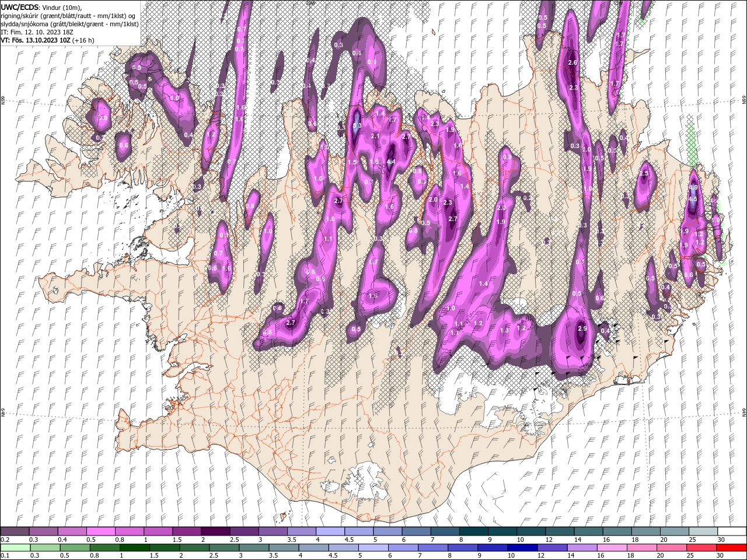Screen dimensions: 747x560
Task: Click the '2.9' precipitation value on the map
Action: pos(582,328)
